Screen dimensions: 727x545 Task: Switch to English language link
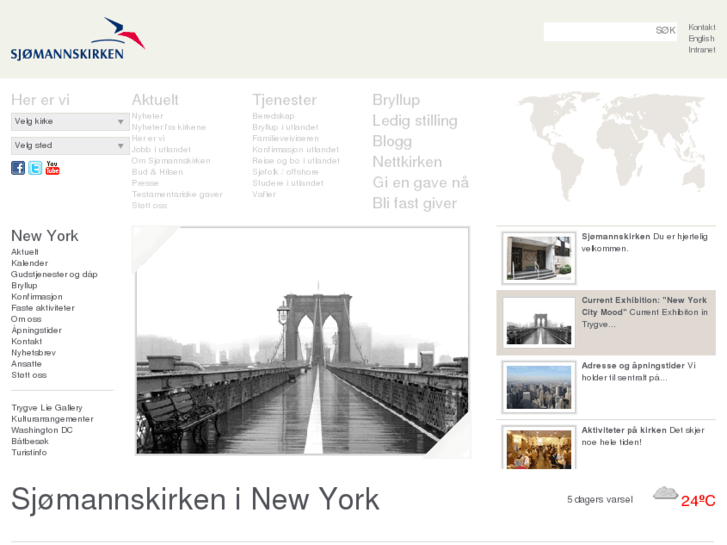tap(701, 38)
